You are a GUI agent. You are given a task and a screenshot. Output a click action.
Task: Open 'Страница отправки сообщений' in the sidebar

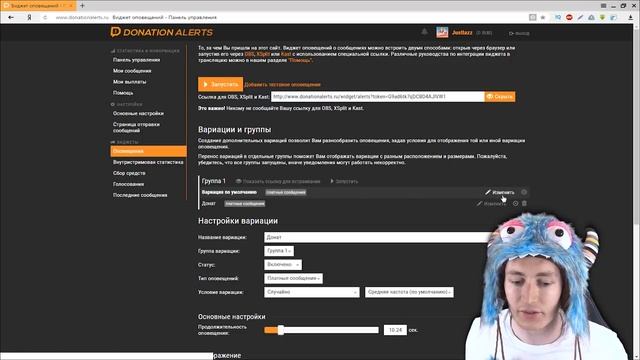point(136,127)
